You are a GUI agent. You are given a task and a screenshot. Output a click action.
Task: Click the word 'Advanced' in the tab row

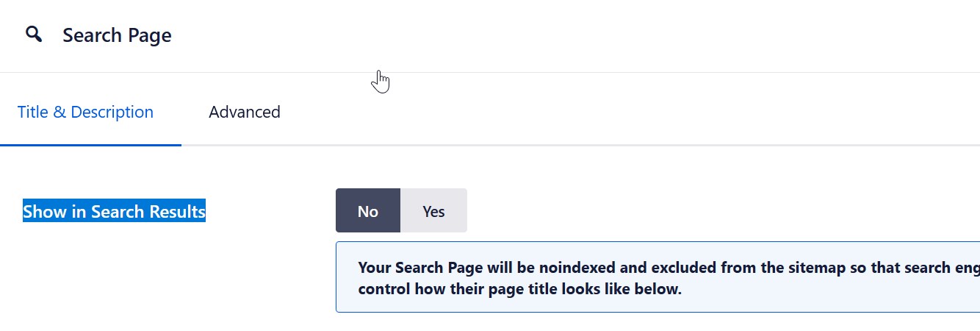(x=244, y=113)
